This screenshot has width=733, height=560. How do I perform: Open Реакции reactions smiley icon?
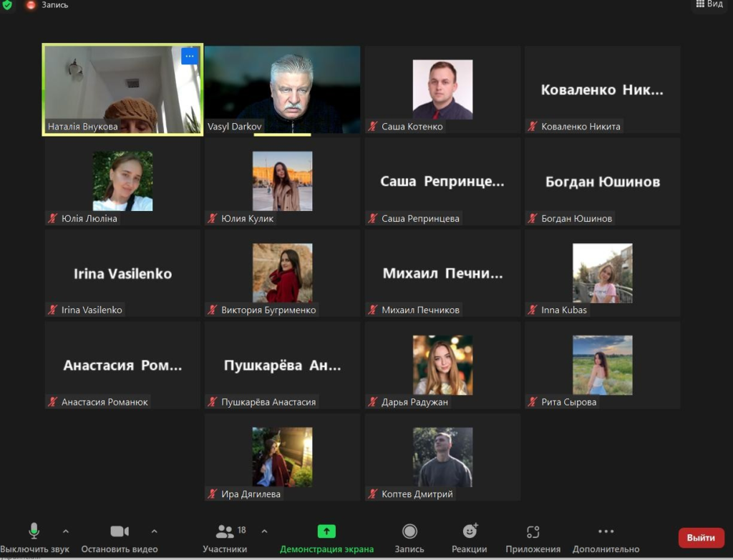pyautogui.click(x=470, y=531)
